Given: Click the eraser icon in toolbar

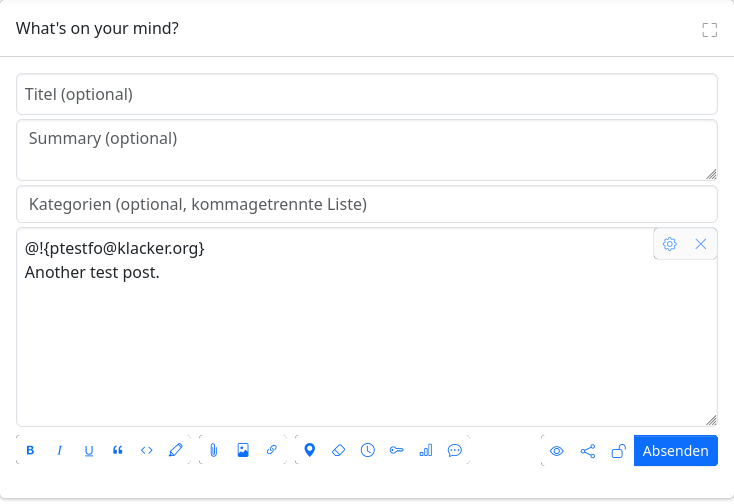Looking at the screenshot, I should [338, 450].
